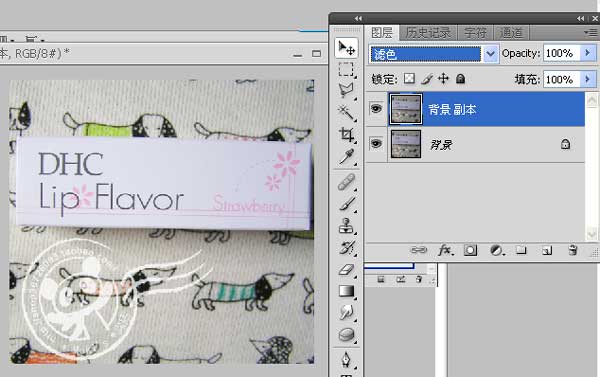Switch to the 通道 tab
The width and height of the screenshot is (600, 377).
511,33
